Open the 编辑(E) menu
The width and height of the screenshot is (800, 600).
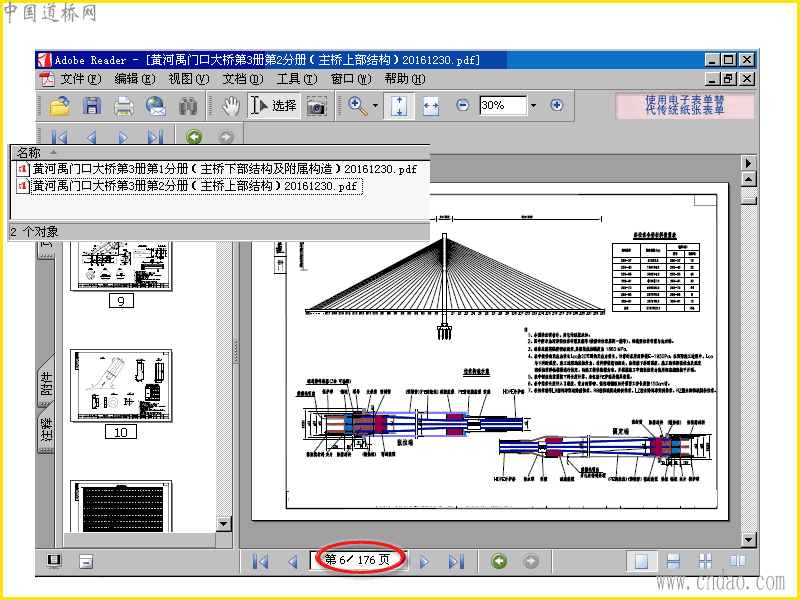[135, 79]
